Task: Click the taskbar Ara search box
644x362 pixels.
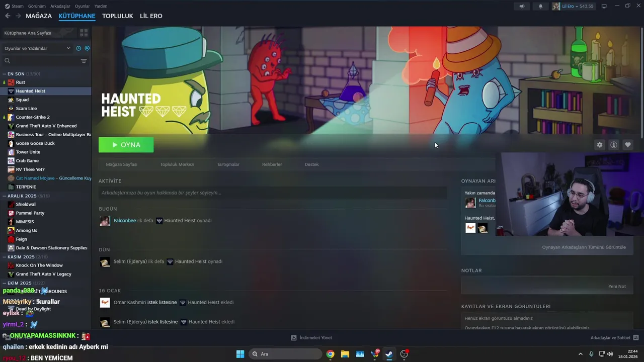Action: coord(285,354)
